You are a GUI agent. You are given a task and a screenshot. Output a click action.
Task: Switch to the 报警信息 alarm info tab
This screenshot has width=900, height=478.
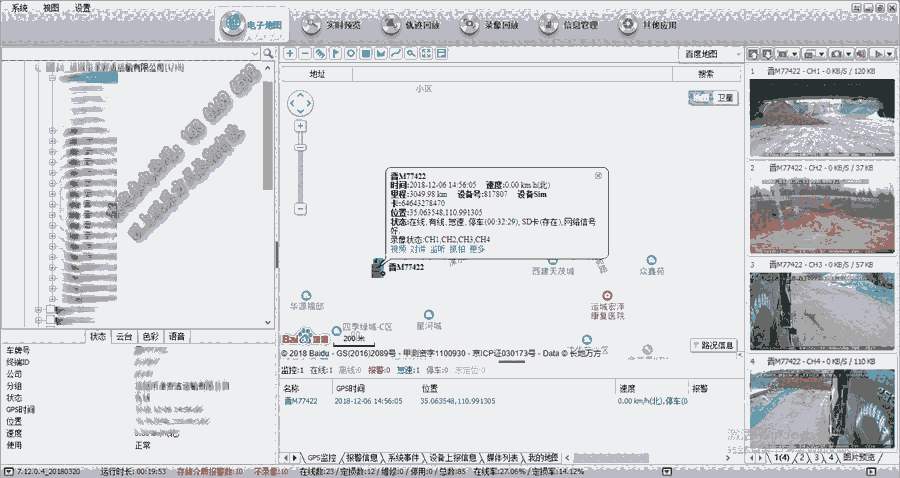click(356, 457)
